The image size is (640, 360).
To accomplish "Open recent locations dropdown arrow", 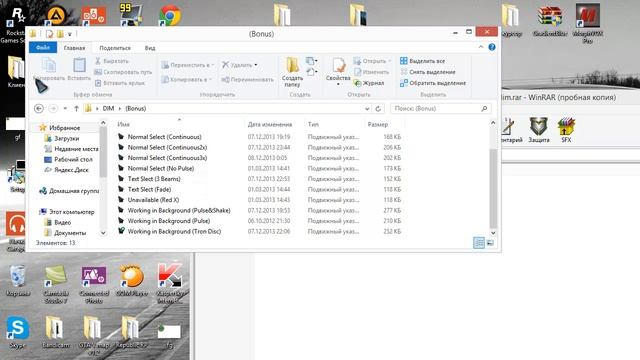I will [65, 108].
